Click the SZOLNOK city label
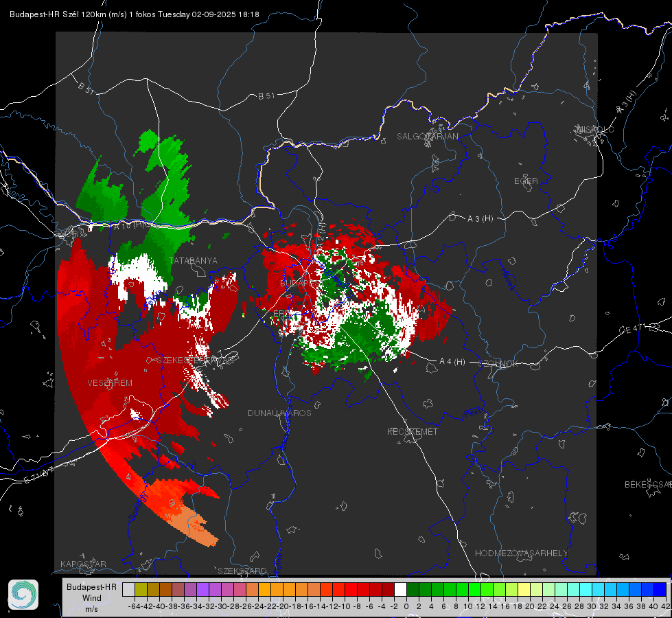Viewport: 672px width, 618px height. click(498, 363)
